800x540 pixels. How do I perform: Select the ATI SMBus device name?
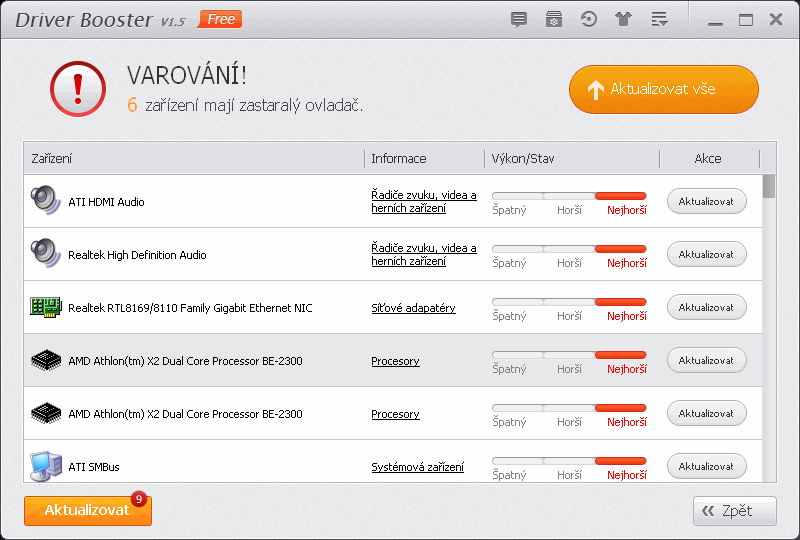coord(94,467)
